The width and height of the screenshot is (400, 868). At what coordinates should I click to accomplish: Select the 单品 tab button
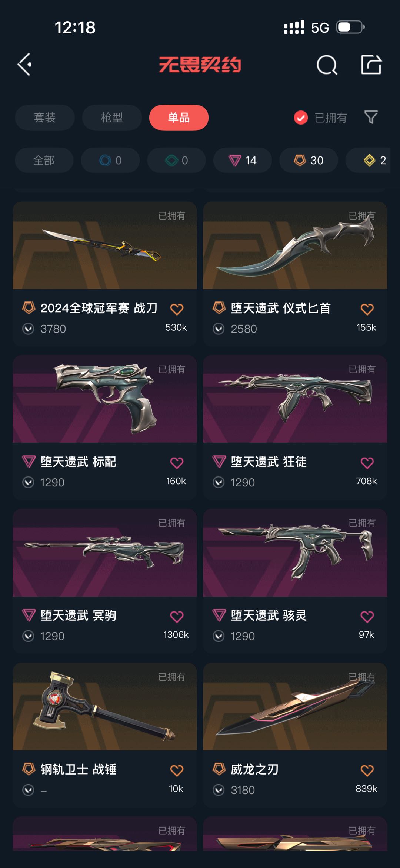pyautogui.click(x=179, y=118)
